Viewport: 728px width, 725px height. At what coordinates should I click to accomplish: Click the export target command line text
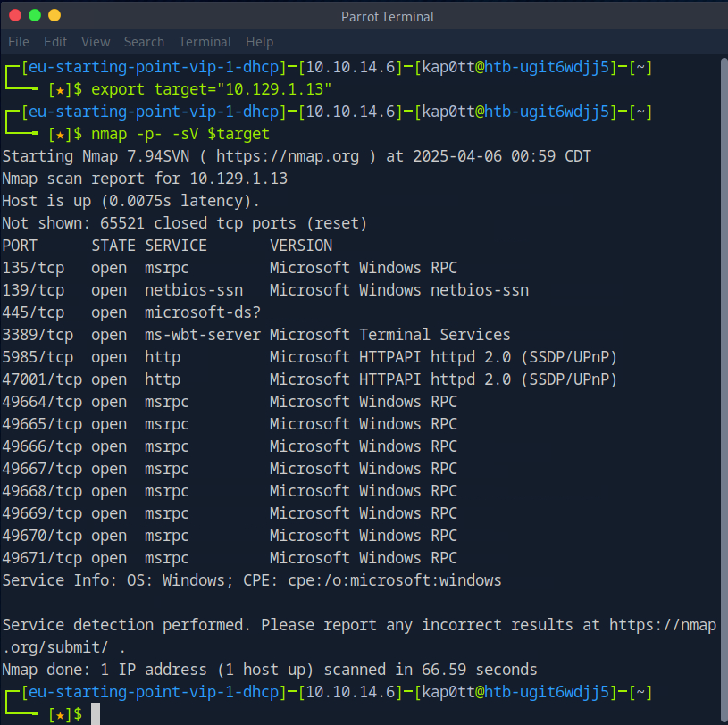[211, 89]
